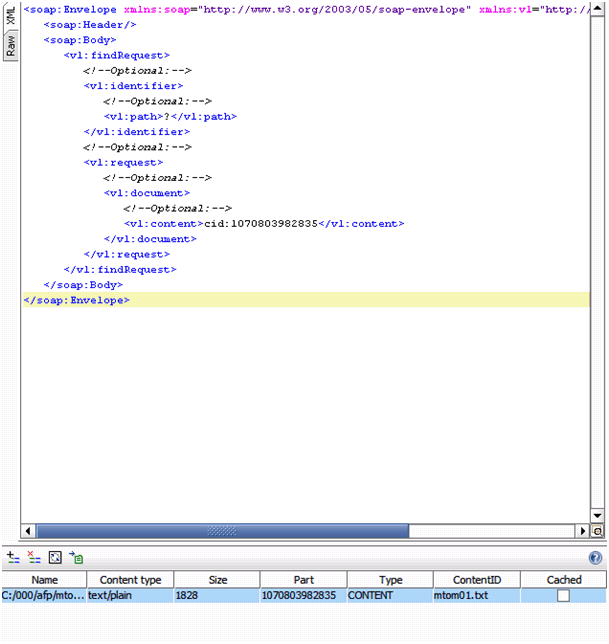609x644 pixels.
Task: Open the CONTENT type cell dropdown
Action: pyautogui.click(x=391, y=596)
